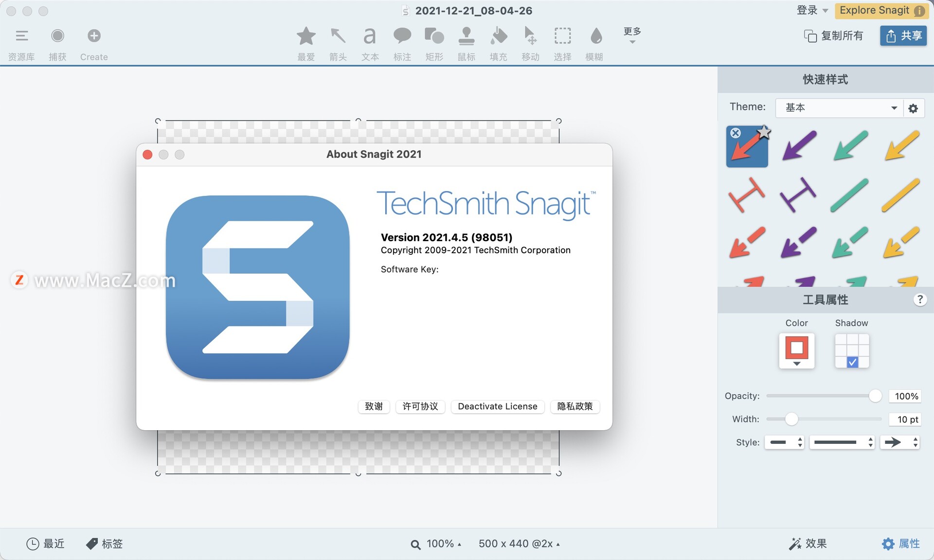934x560 pixels.
Task: Select the Rectangle/矩形 tool
Action: (433, 36)
